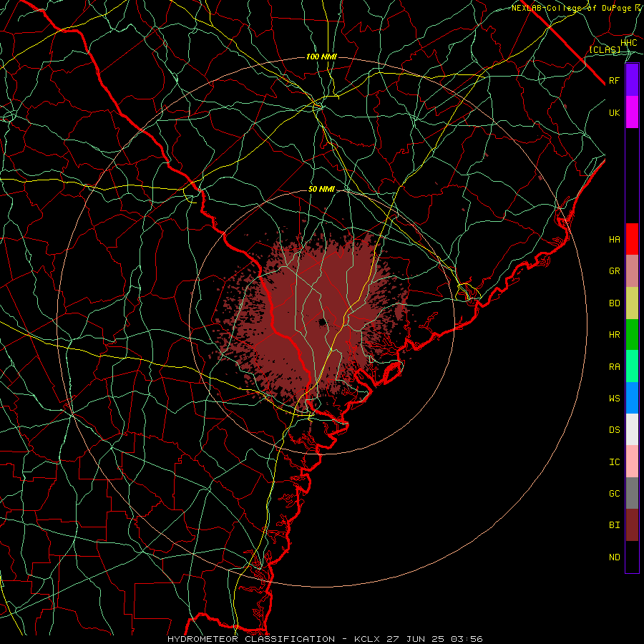Click the 03:56 timestamp

467,639
